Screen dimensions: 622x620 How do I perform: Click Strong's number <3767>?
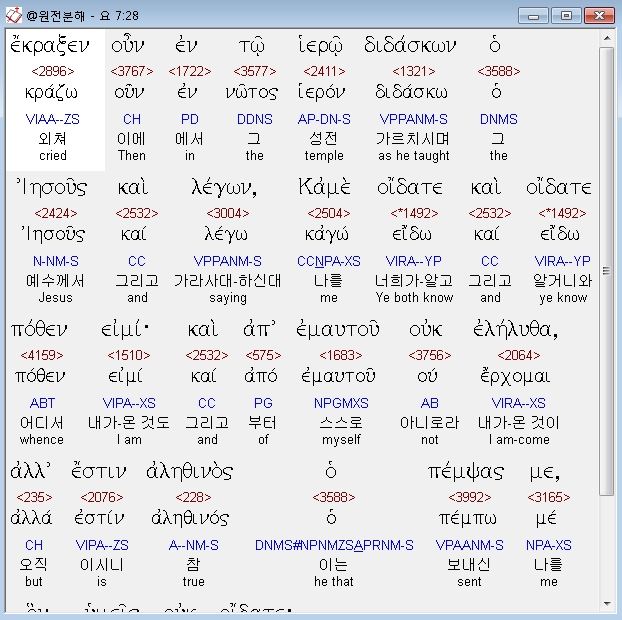tap(132, 71)
